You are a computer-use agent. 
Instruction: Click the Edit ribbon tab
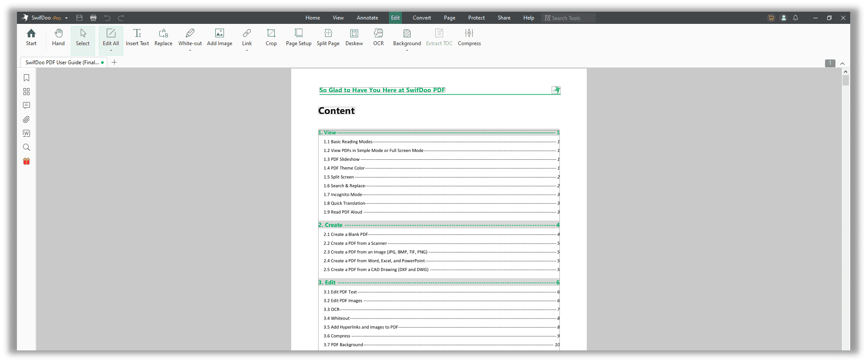point(395,18)
